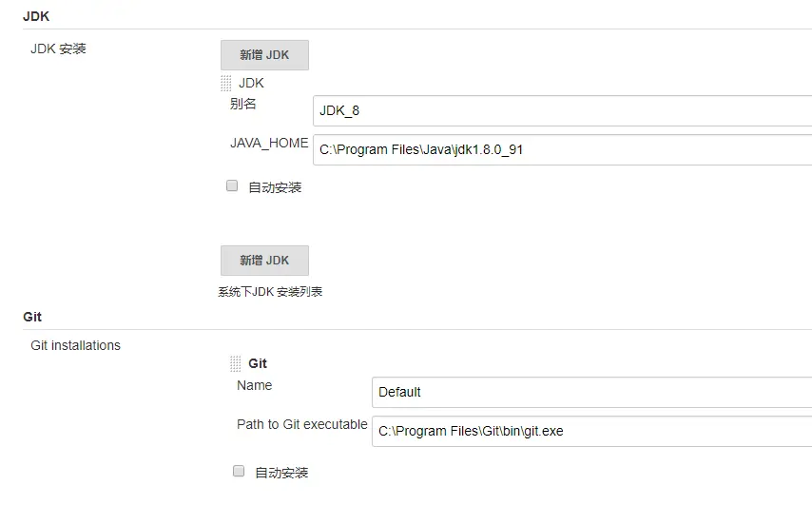
Task: Click the bold Git title beside handle
Action: click(x=258, y=363)
